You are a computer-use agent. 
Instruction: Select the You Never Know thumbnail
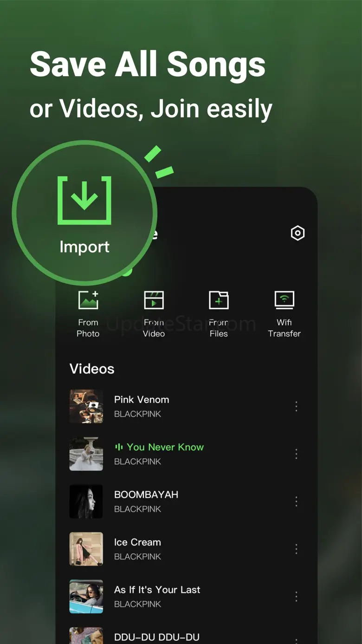(x=86, y=454)
